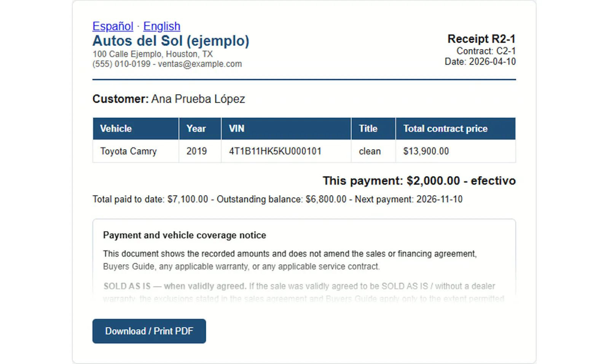Click the clean title status cell

point(373,151)
